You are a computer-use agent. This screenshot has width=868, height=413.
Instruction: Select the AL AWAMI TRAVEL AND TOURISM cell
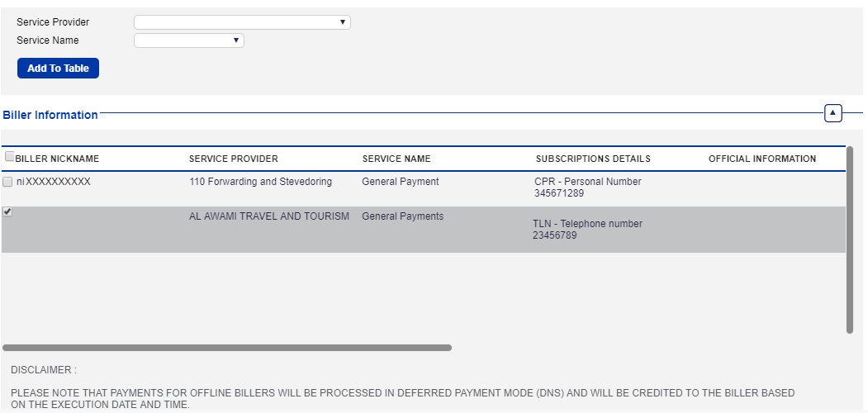point(268,216)
